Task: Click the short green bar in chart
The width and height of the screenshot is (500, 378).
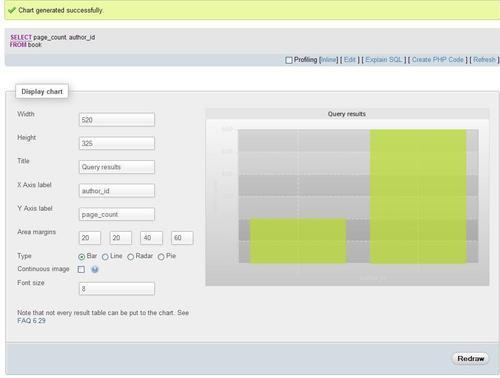Action: tap(298, 241)
